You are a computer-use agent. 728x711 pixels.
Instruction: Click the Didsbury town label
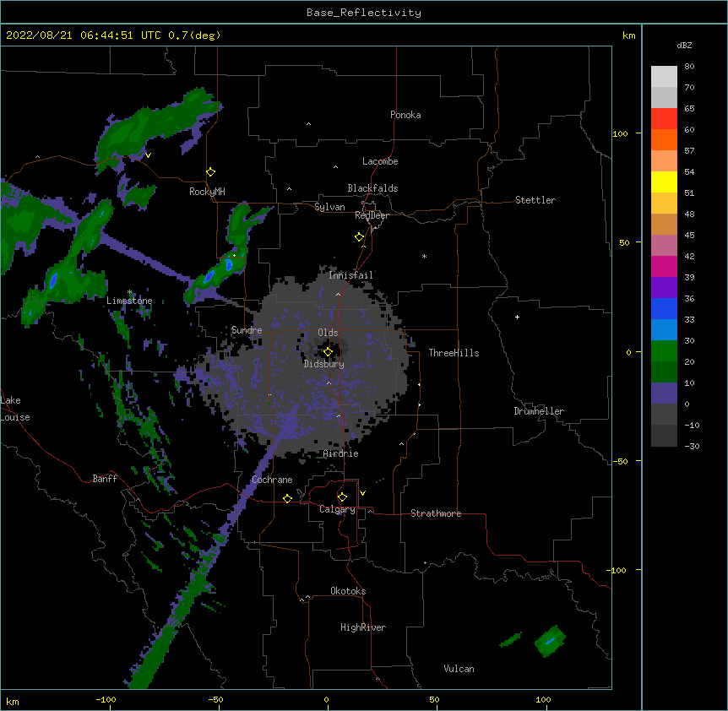(x=323, y=364)
